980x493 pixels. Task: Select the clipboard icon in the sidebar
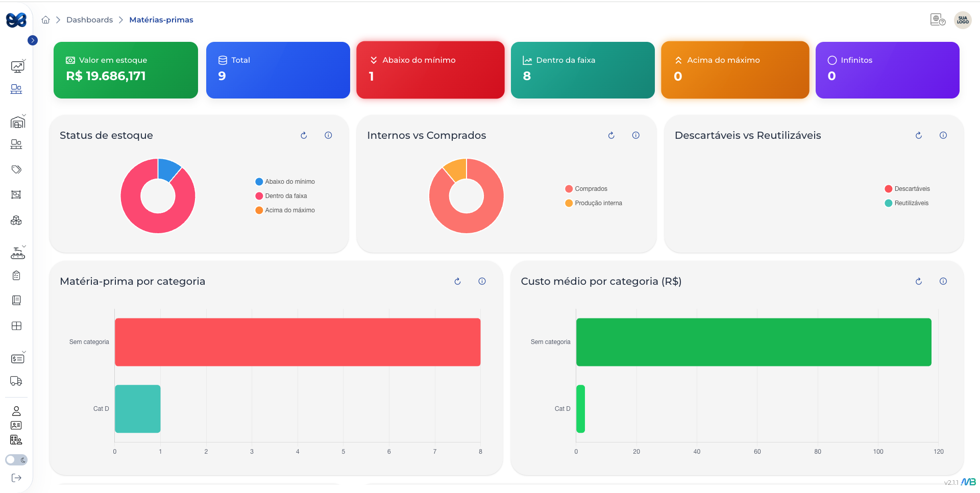(16, 275)
